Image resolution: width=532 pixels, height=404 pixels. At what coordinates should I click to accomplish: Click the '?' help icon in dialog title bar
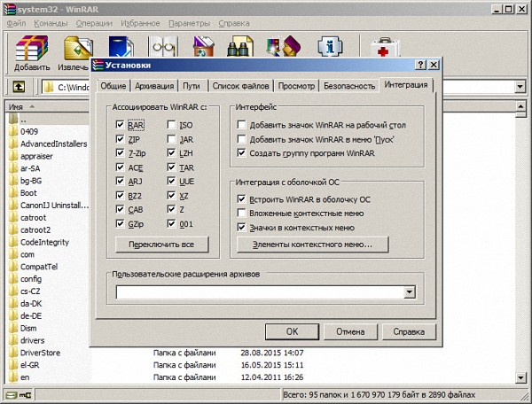coord(419,66)
